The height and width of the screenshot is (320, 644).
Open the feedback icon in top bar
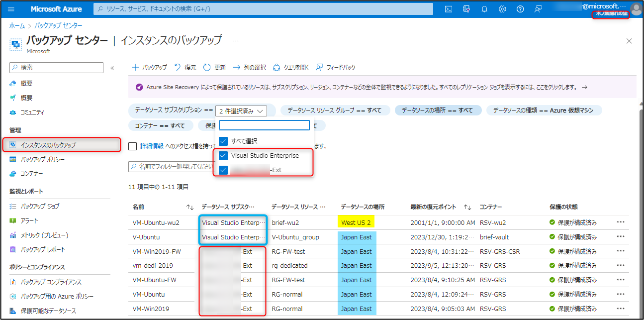coord(538,9)
